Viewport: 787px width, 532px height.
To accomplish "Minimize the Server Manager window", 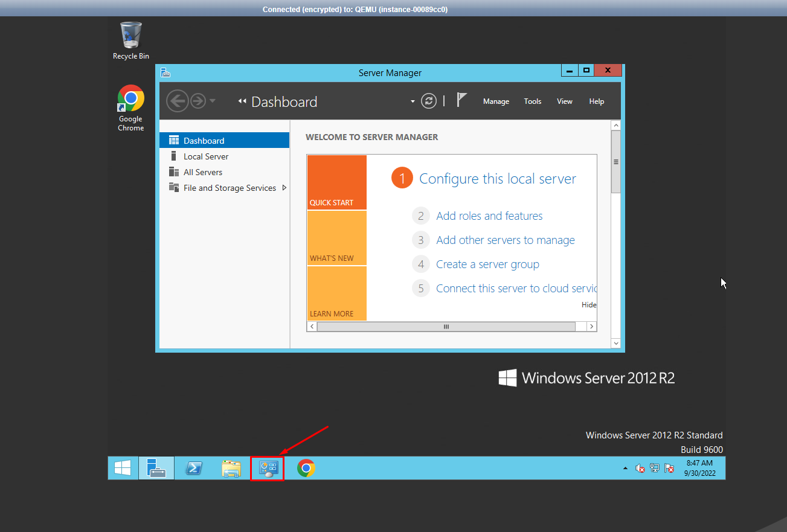I will (x=569, y=71).
